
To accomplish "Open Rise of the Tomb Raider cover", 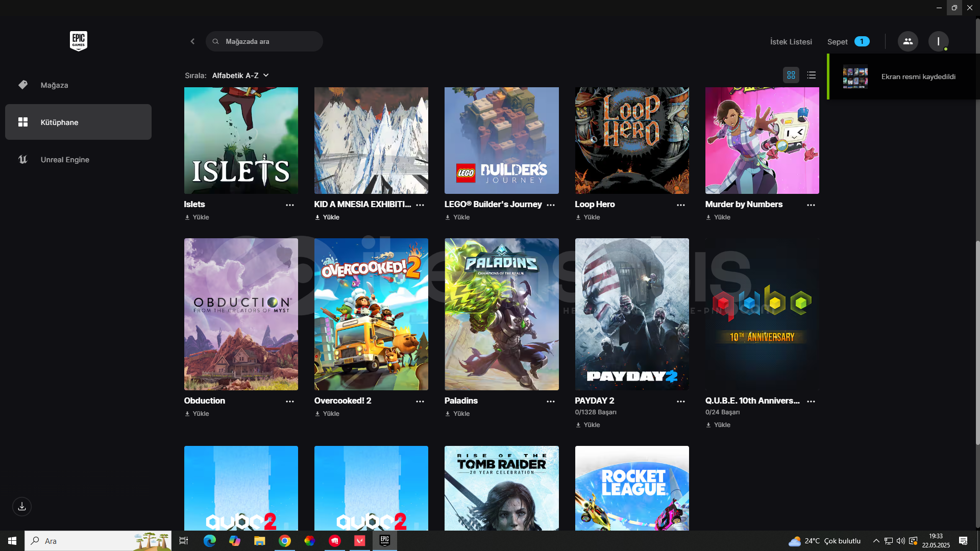I will pos(502,488).
